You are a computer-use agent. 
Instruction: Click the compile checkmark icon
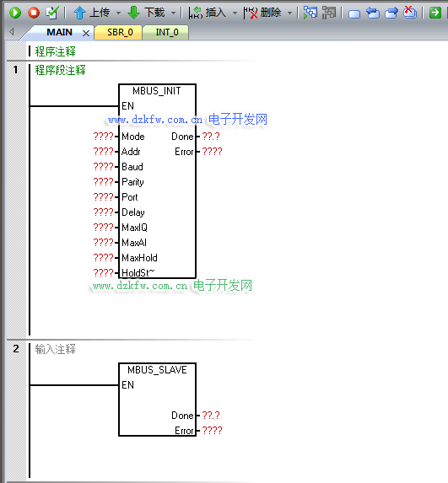[52, 13]
